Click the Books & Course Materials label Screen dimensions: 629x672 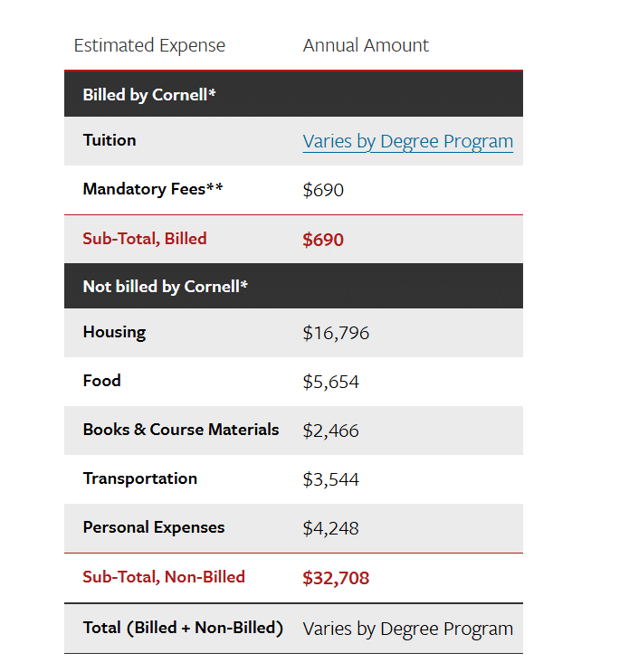(x=181, y=430)
